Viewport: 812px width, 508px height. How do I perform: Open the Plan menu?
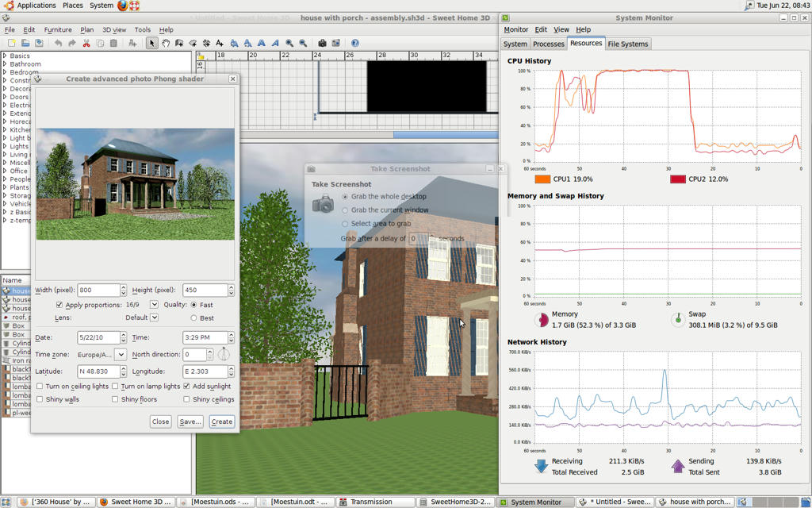click(x=87, y=29)
